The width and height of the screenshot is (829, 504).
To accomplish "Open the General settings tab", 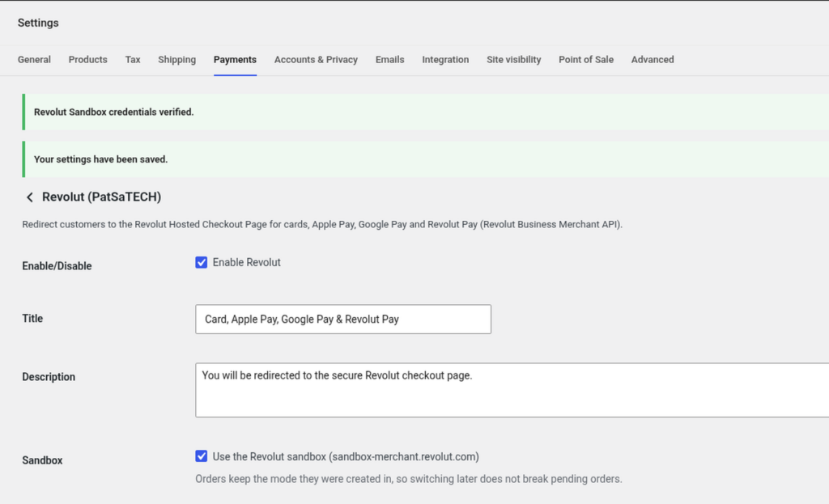I will [x=34, y=60].
